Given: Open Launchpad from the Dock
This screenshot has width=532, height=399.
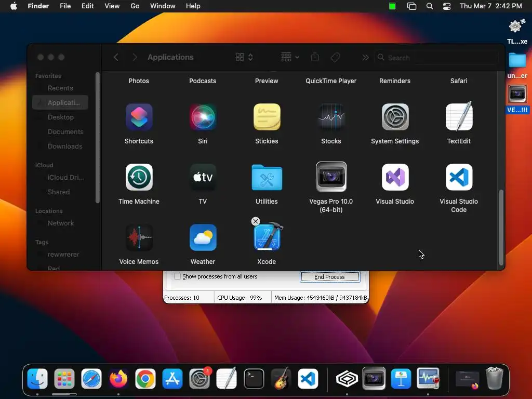Looking at the screenshot, I should pos(64,379).
